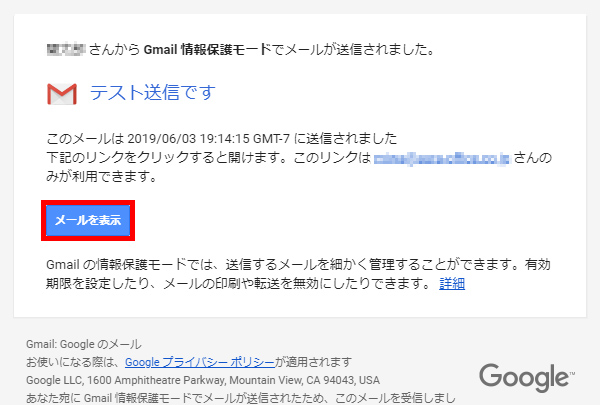Click the bold Gmail 情報保護モード text

(x=207, y=50)
